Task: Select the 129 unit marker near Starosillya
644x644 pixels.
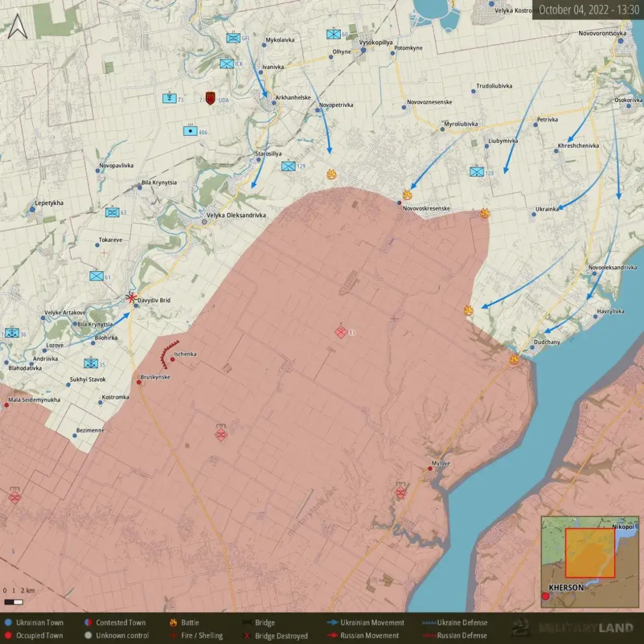Action: tap(288, 166)
